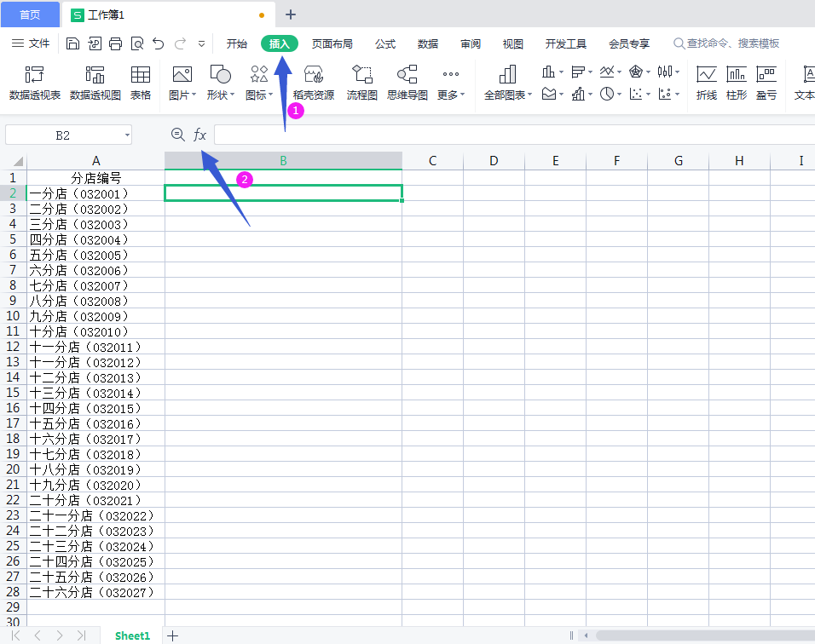Go to the first sheet arrow
This screenshot has width=815, height=644.
point(15,635)
